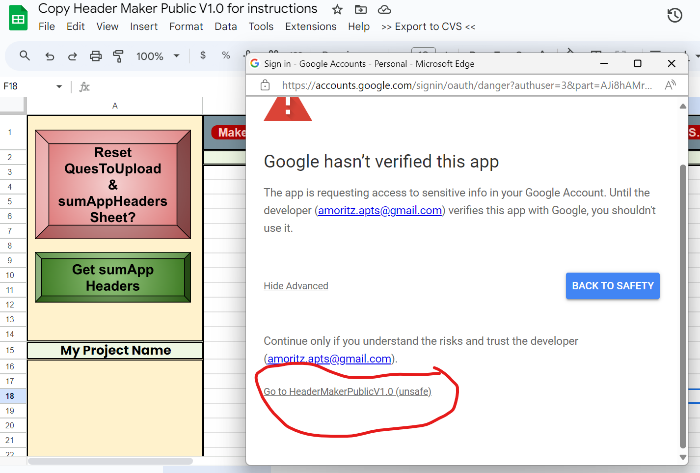700x473 pixels.
Task: Click the spreadsheet horizontal scrollbar
Action: pos(110,461)
